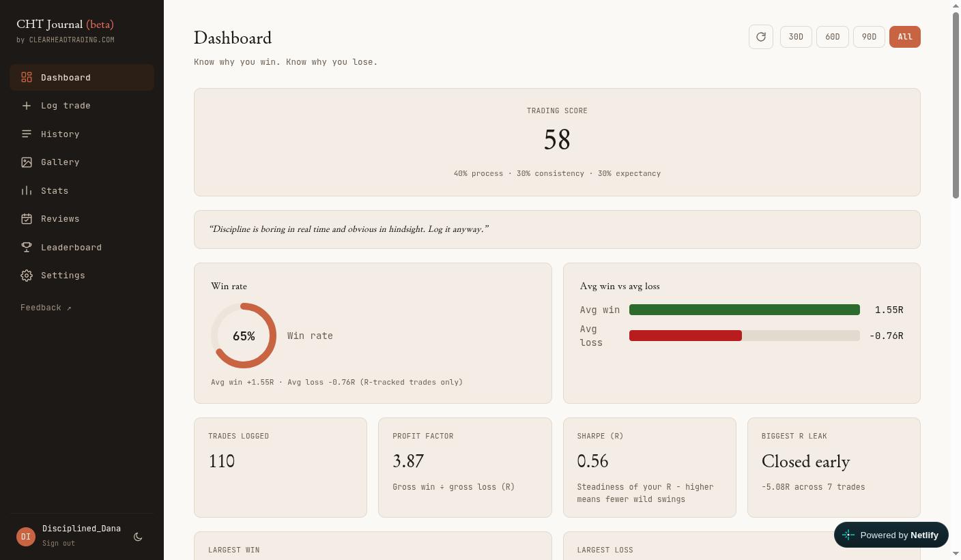The height and width of the screenshot is (560, 961).
Task: Click the green Avg win bar
Action: tap(745, 310)
